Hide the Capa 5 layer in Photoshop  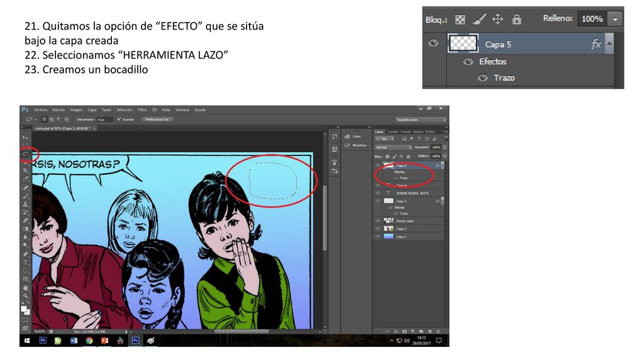click(x=378, y=165)
